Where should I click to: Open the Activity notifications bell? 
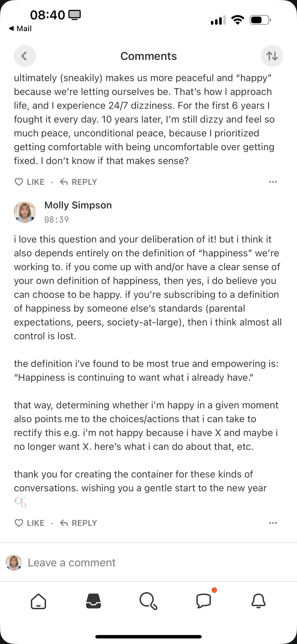259,601
